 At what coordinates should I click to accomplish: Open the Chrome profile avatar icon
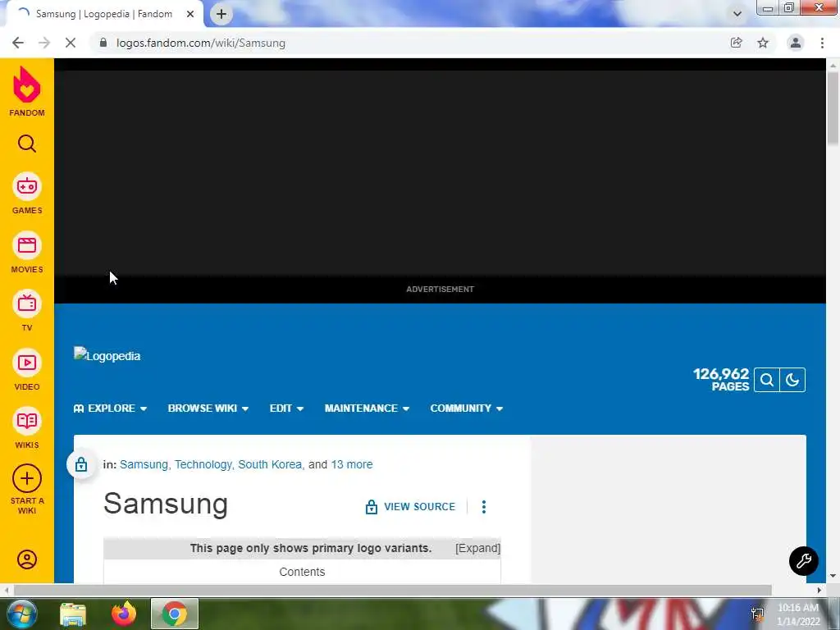coord(796,43)
